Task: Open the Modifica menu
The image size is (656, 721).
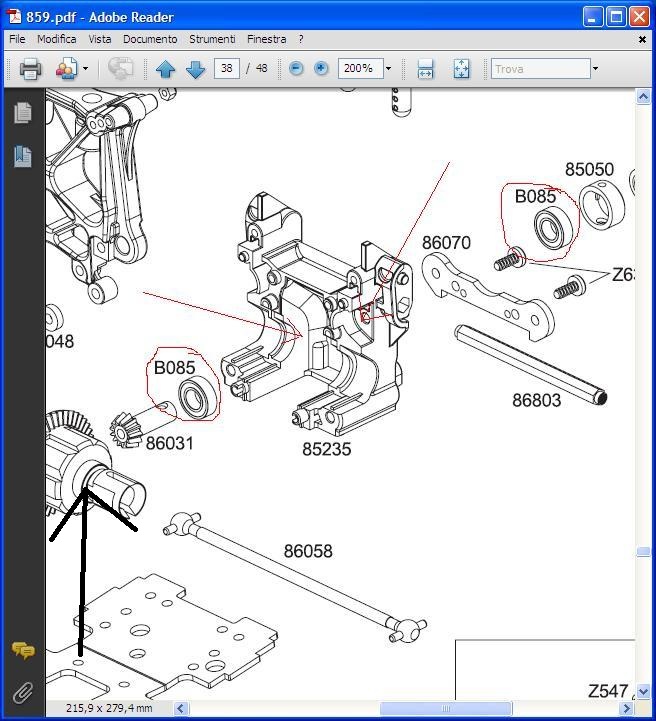Action: pos(57,39)
